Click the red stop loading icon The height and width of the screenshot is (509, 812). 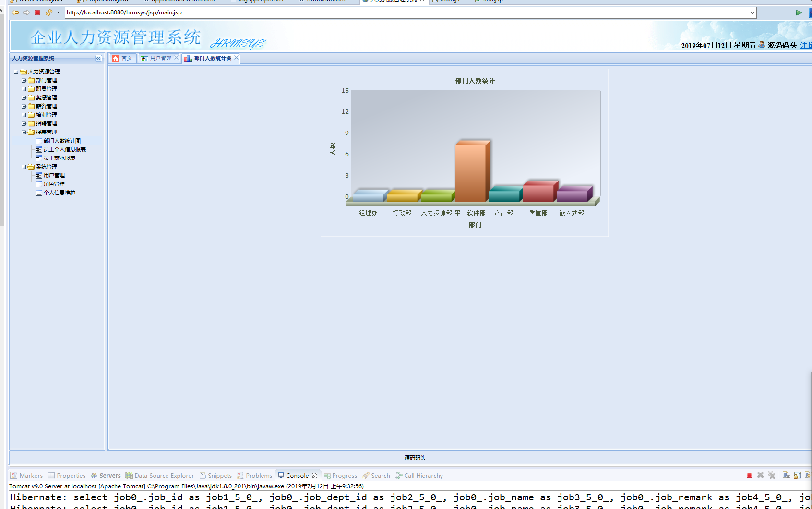37,12
